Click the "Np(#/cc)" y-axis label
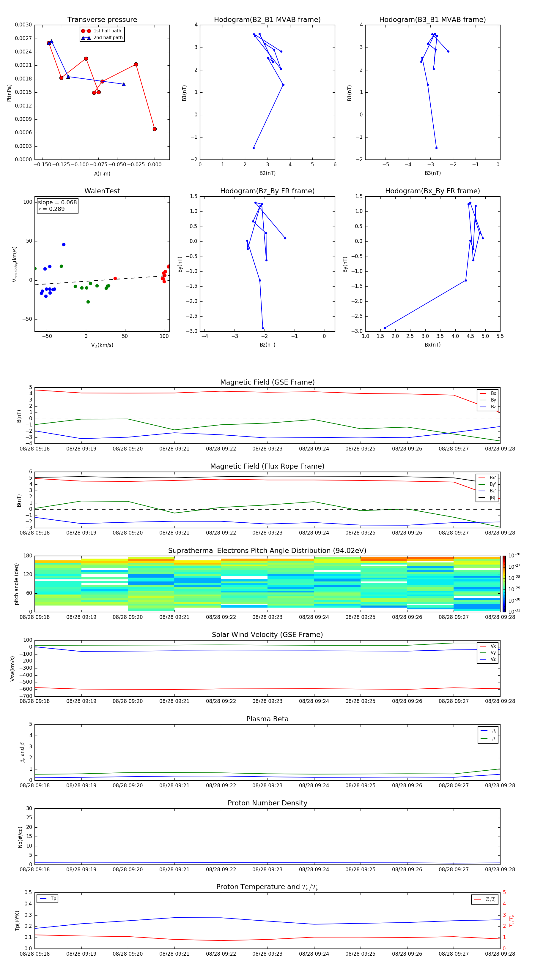 (x=20, y=837)
